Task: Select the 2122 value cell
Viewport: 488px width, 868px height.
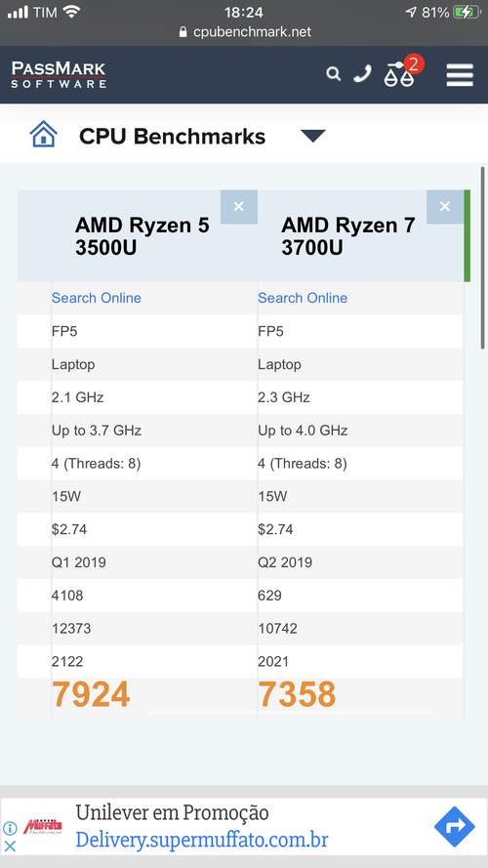Action: [67, 662]
